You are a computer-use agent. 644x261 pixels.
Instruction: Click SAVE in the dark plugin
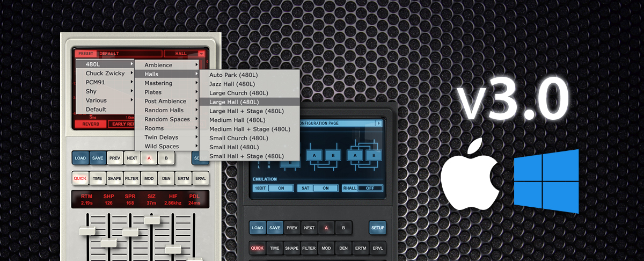click(x=275, y=228)
